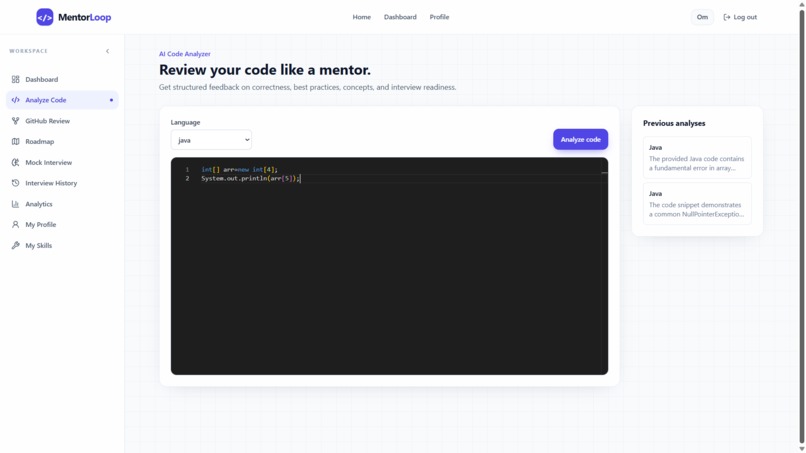Click code line 2 with System.out.println

(x=250, y=178)
